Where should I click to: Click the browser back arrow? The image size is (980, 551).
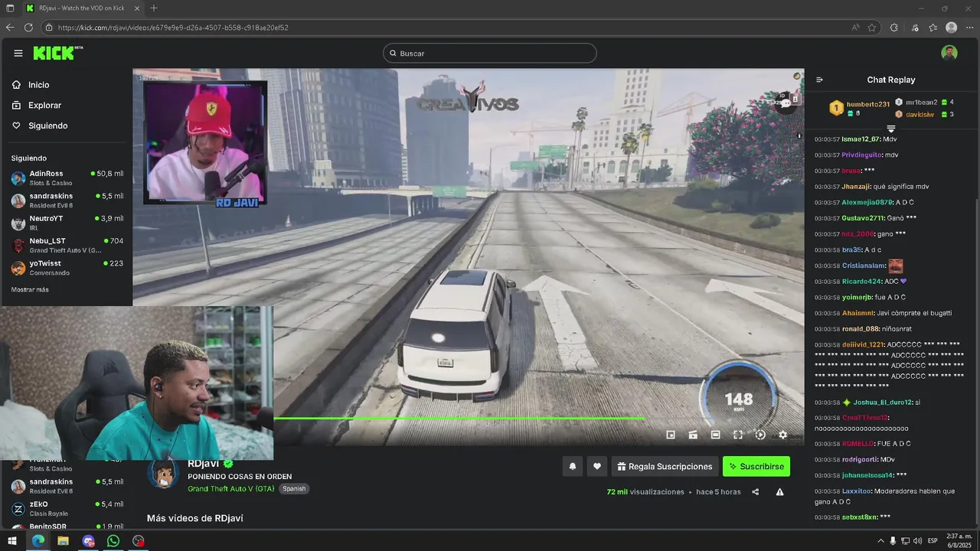[x=10, y=28]
